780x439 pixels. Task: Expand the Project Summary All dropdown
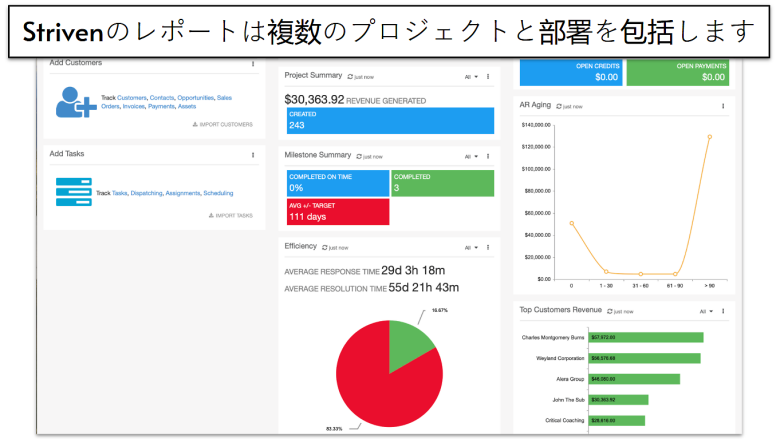(471, 77)
